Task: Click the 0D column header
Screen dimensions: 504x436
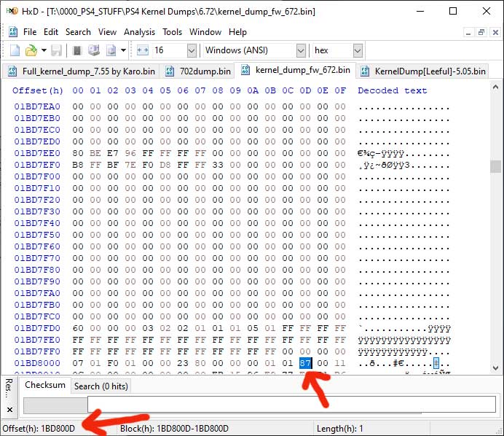Action: 305,90
